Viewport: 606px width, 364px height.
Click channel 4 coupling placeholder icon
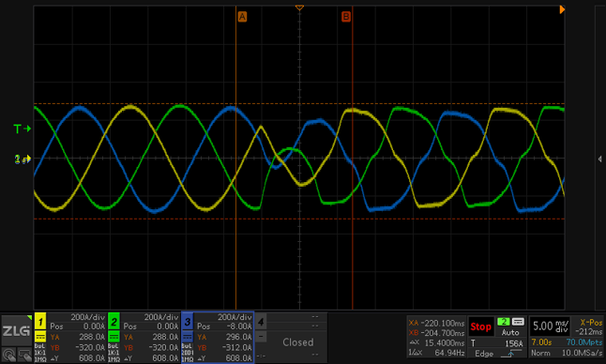[261, 337]
